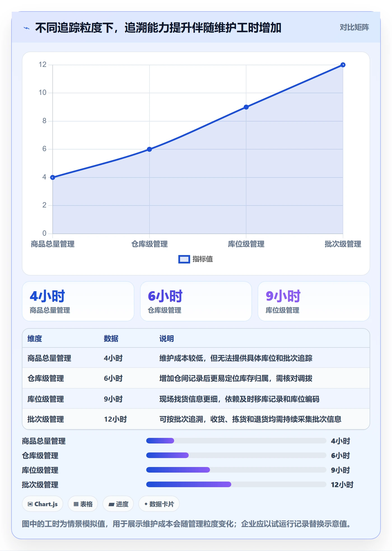This screenshot has height=551, width=392.
Task: Open the 4小时 商品总量管理 data card
Action: click(78, 301)
